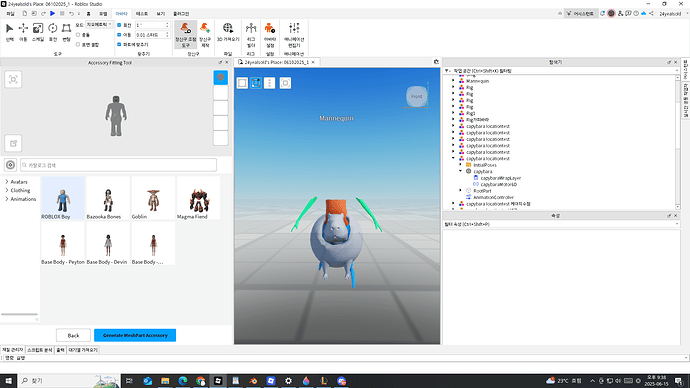Switch to the Avatar ribbon tab
Image resolution: width=690 pixels, height=388 pixels.
coord(121,14)
